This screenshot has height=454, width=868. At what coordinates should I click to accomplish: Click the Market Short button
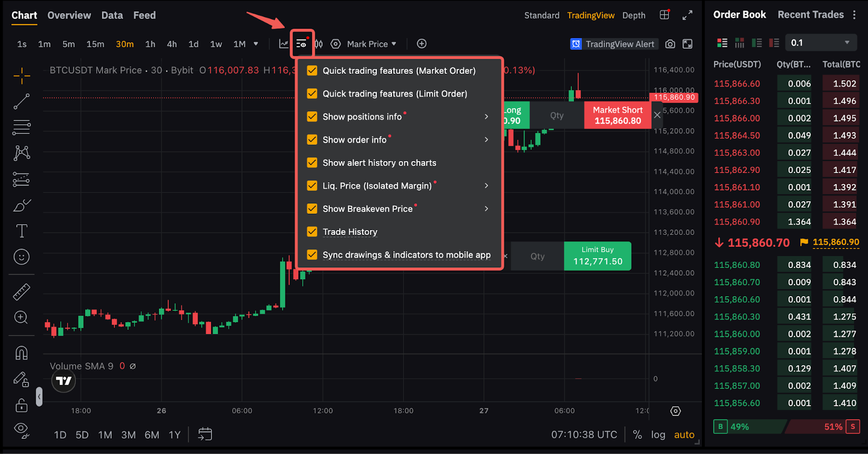(x=617, y=115)
